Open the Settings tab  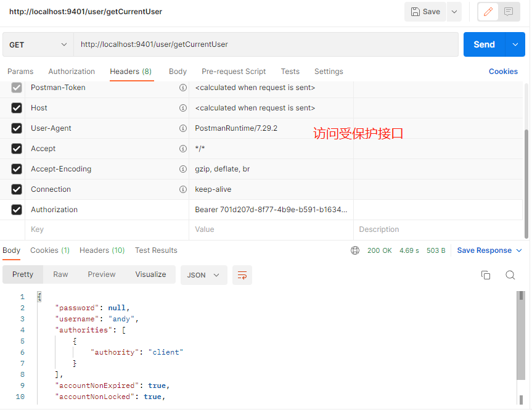click(329, 72)
